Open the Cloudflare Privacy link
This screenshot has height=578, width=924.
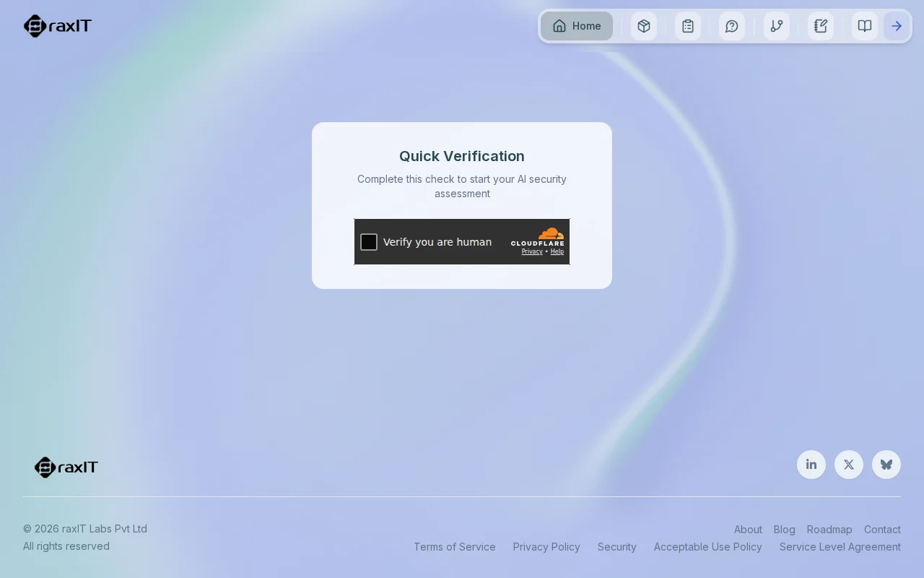(532, 251)
